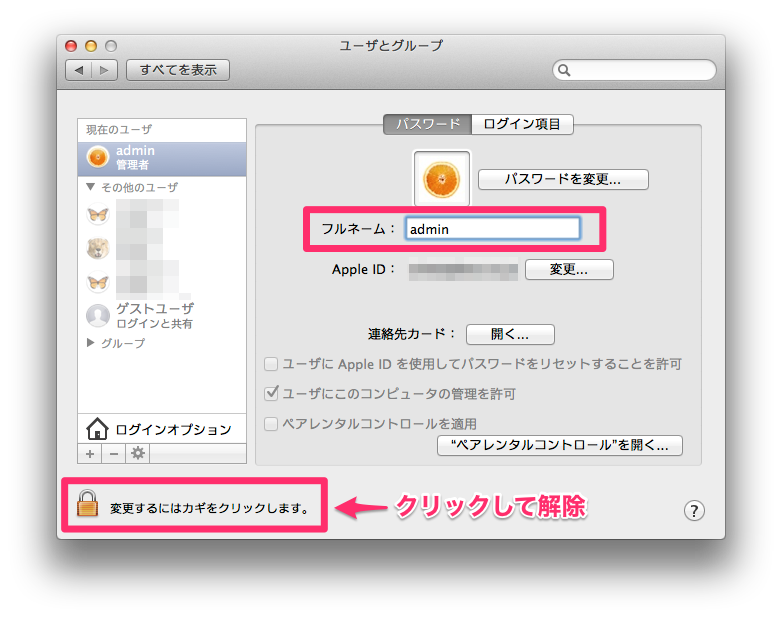The width and height of the screenshot is (782, 618).
Task: Click the パスワードを変更 button
Action: click(563, 180)
